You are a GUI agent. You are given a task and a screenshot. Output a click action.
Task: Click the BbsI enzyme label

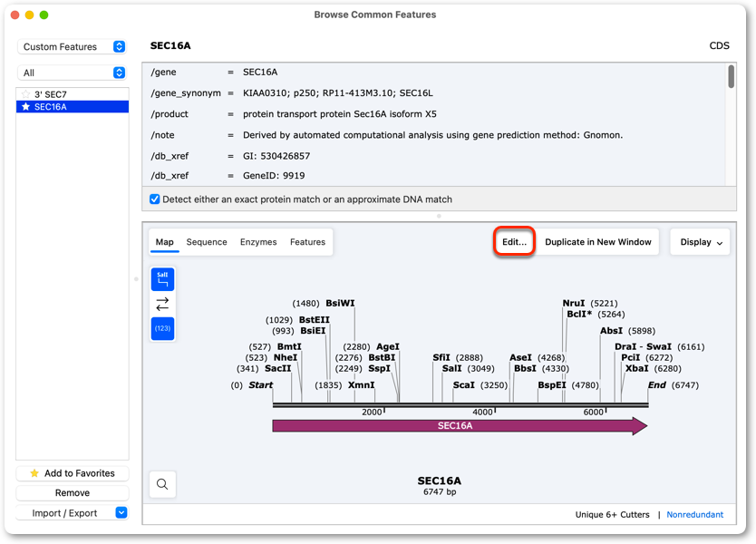tap(525, 368)
